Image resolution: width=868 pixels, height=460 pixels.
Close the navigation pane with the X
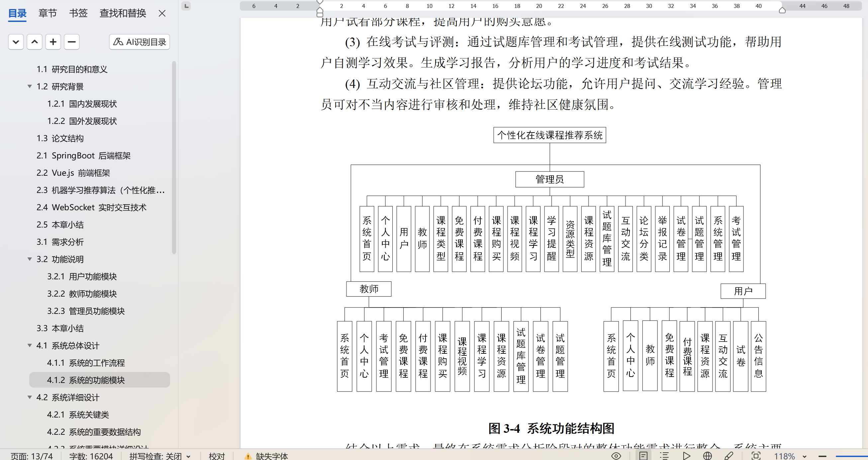tap(162, 13)
